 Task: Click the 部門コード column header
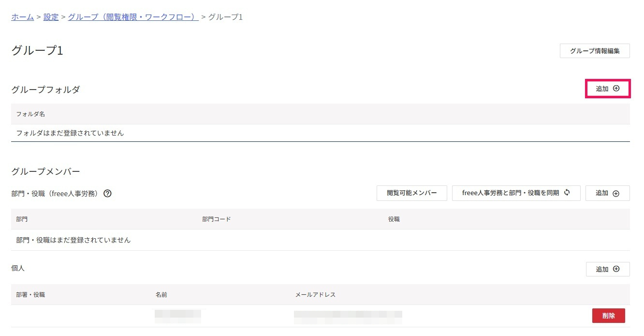pyautogui.click(x=217, y=219)
